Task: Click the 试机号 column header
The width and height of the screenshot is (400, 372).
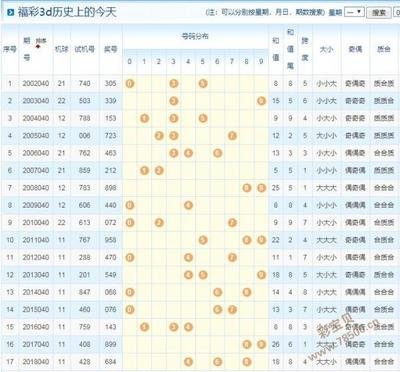Action: click(x=84, y=49)
